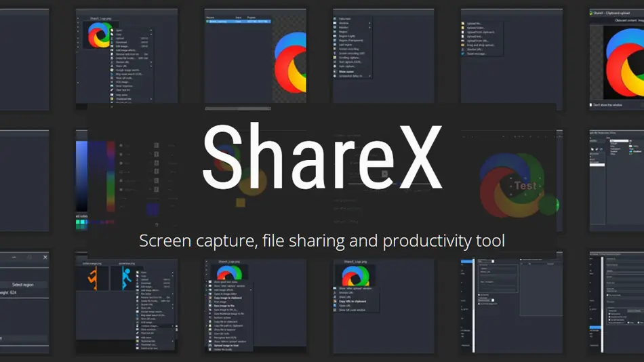Select the highlighted ShareX_Logo.png row in the task list
This screenshot has width=644, height=362.
(238, 22)
